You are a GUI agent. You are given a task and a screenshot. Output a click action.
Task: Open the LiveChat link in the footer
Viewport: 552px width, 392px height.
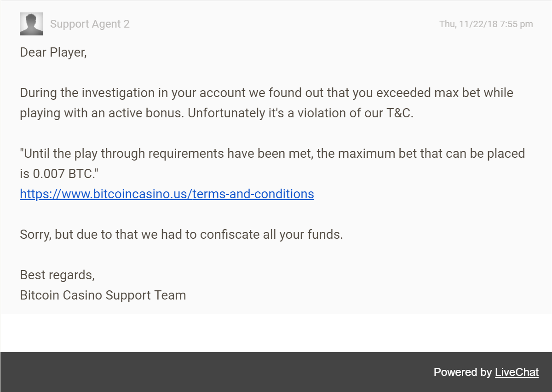coord(517,372)
